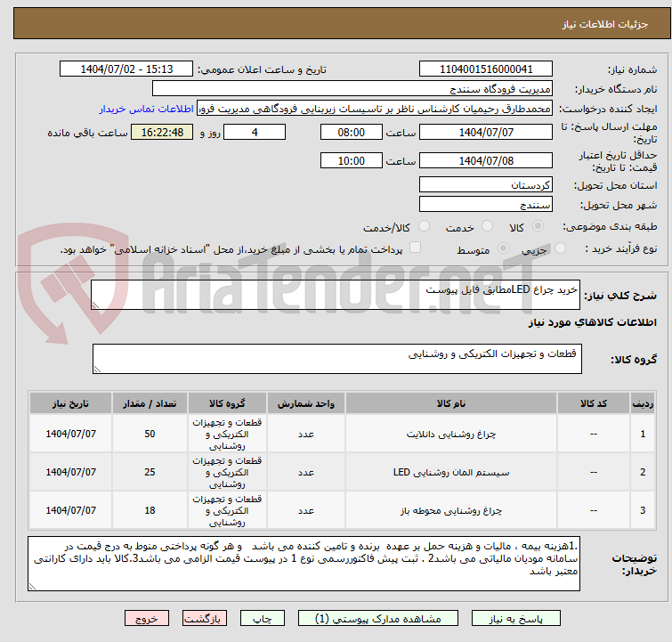The image size is (672, 642).
Task: Select the کالا radio button
Action: 538,226
